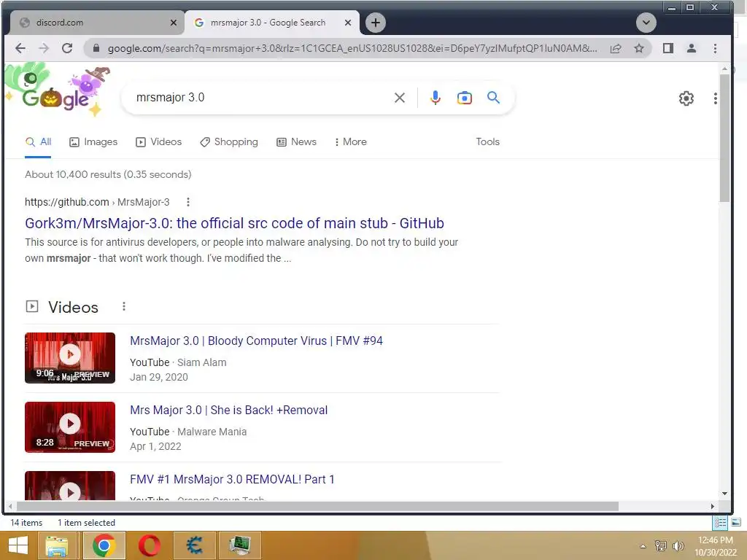This screenshot has height=560, width=747.
Task: Switch to the discord.com tab
Action: click(96, 23)
